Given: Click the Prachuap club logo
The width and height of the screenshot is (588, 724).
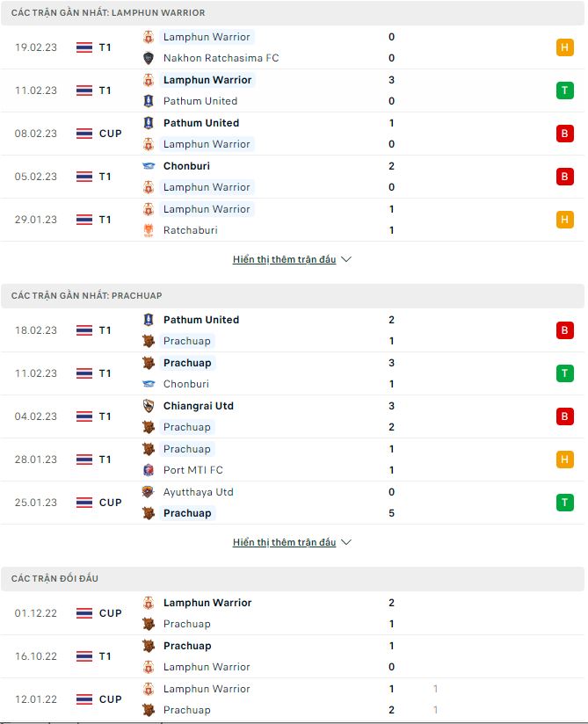Looking at the screenshot, I should click(x=148, y=341).
